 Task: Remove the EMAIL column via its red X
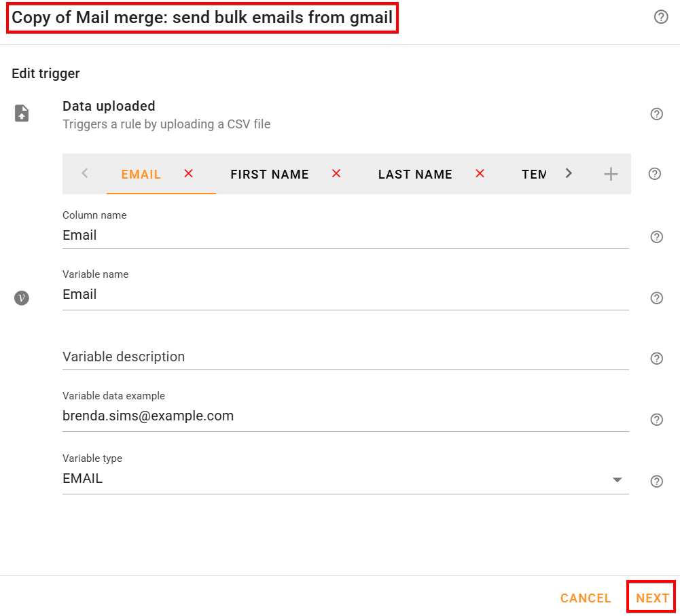point(188,173)
